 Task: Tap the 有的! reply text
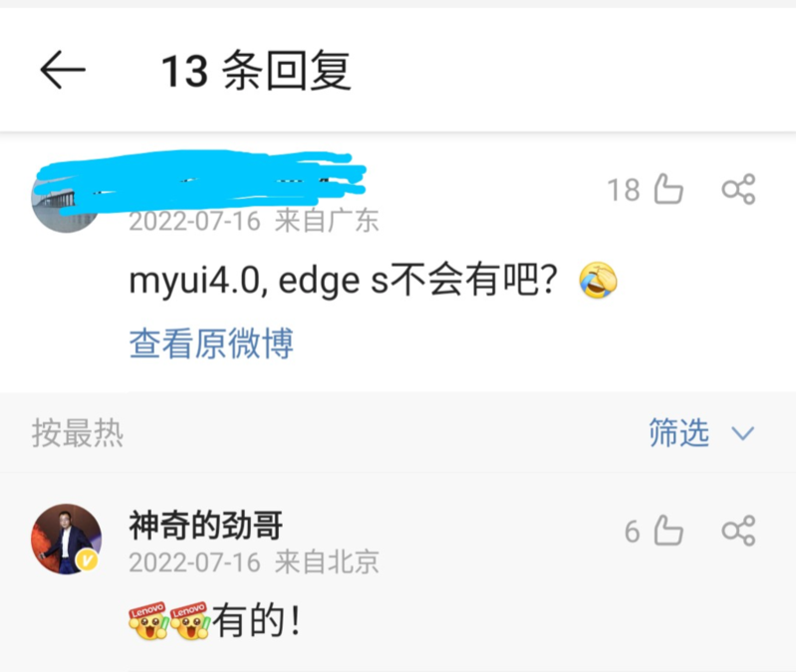pos(256,621)
